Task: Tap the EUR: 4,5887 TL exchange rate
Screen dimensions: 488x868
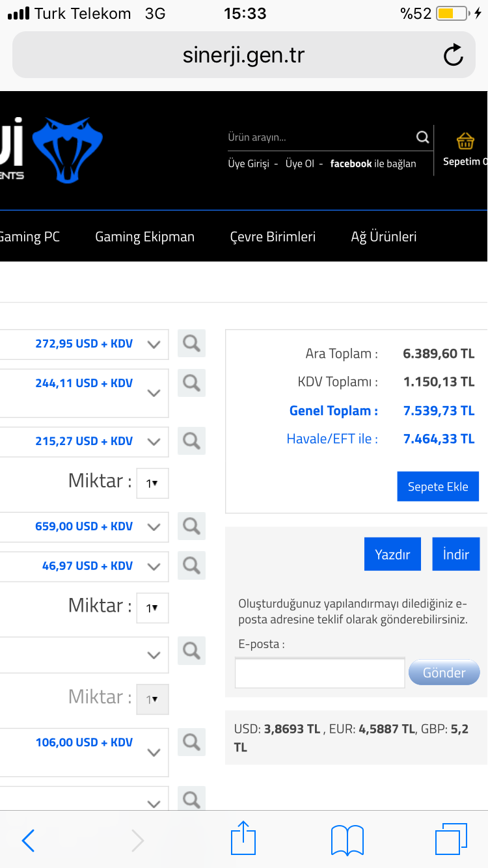Action: 372,729
